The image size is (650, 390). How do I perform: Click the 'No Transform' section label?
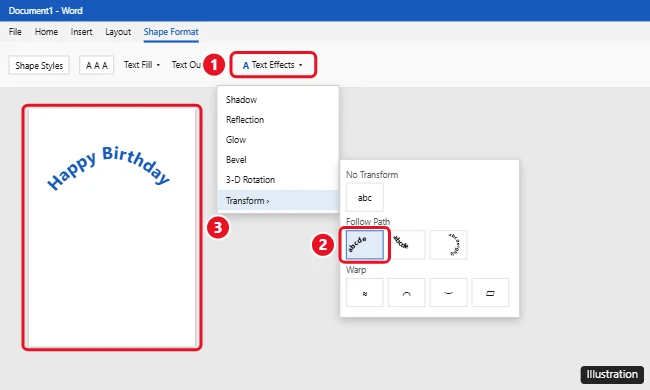click(372, 175)
